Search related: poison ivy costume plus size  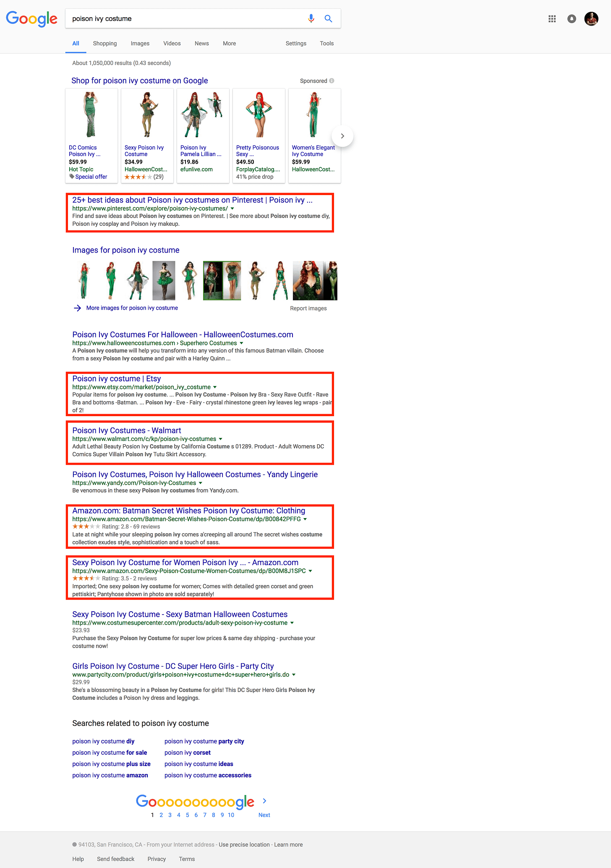[111, 764]
